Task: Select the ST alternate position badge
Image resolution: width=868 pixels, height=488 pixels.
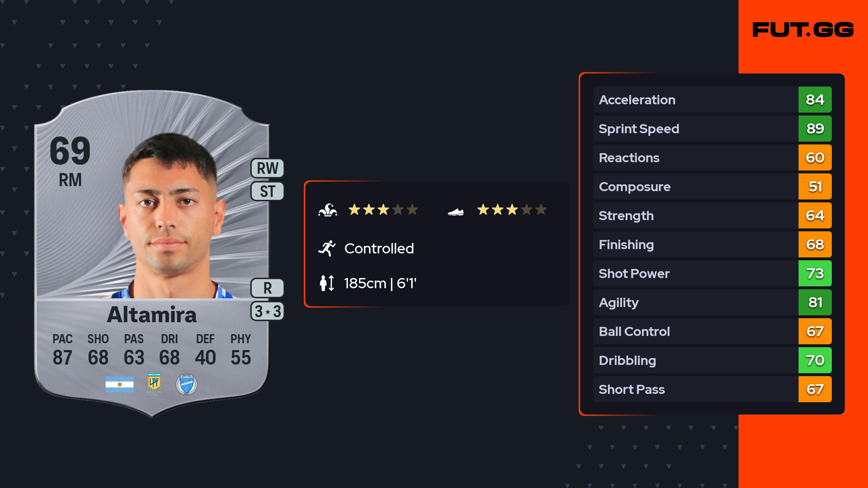Action: [267, 191]
